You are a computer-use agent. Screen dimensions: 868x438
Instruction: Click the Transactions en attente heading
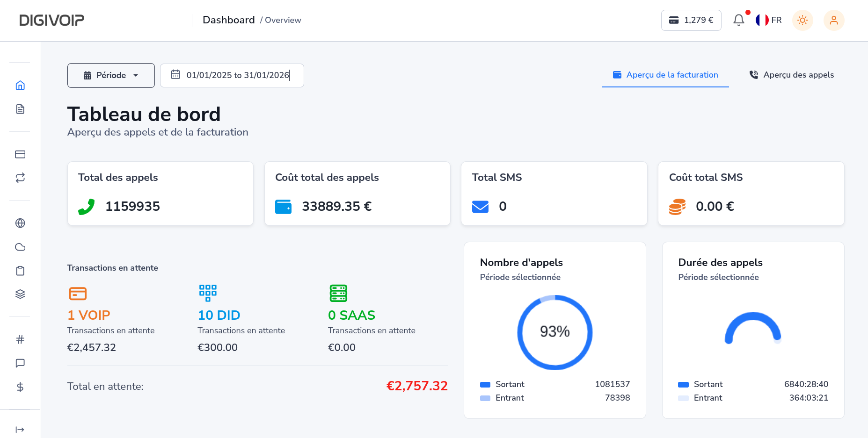pyautogui.click(x=113, y=268)
